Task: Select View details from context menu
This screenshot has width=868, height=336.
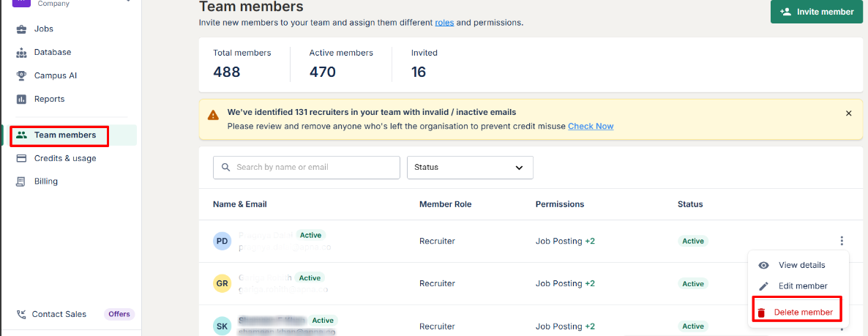Action: [801, 265]
